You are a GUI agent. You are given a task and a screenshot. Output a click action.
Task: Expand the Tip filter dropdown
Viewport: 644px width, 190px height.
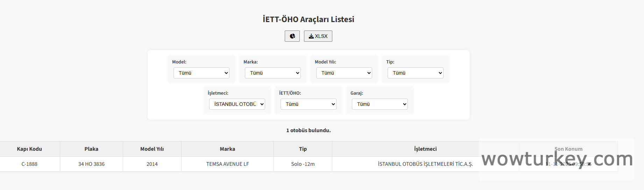pyautogui.click(x=416, y=73)
